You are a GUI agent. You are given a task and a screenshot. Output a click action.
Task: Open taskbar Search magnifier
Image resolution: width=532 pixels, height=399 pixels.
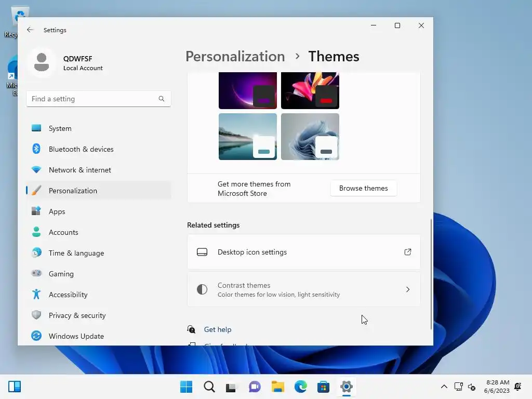point(209,387)
